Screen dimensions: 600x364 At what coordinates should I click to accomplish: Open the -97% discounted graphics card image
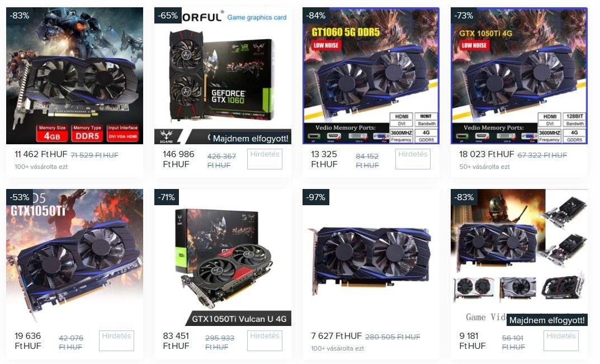tap(371, 257)
